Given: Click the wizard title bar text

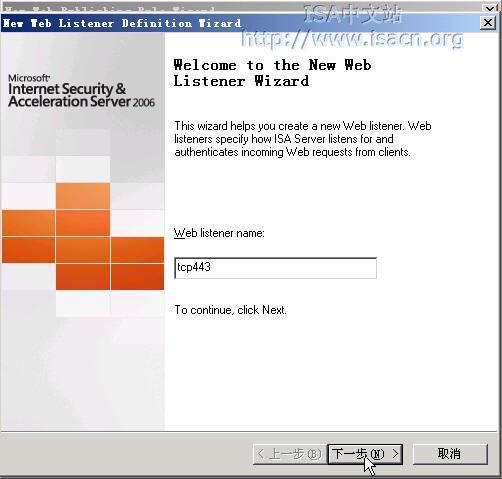Looking at the screenshot, I should (x=122, y=23).
